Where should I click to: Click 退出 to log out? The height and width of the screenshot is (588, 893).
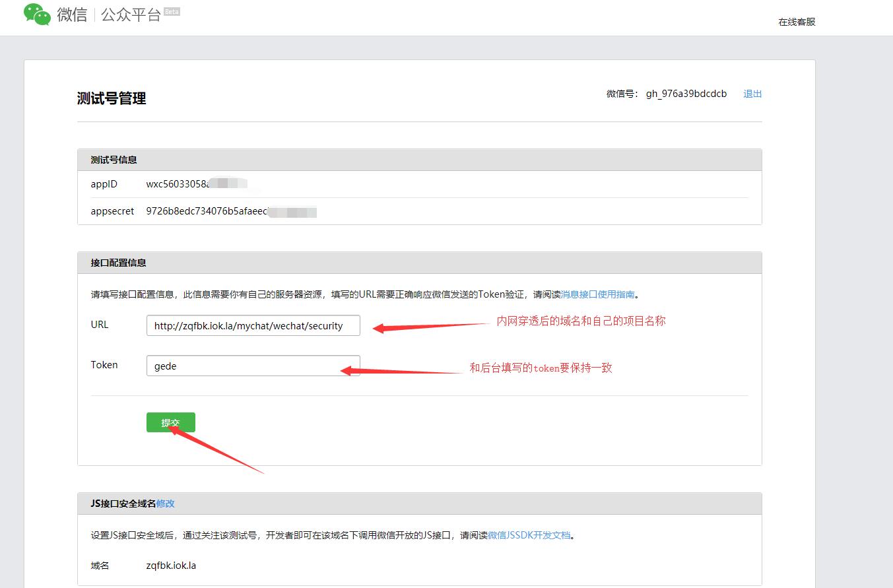coord(752,94)
